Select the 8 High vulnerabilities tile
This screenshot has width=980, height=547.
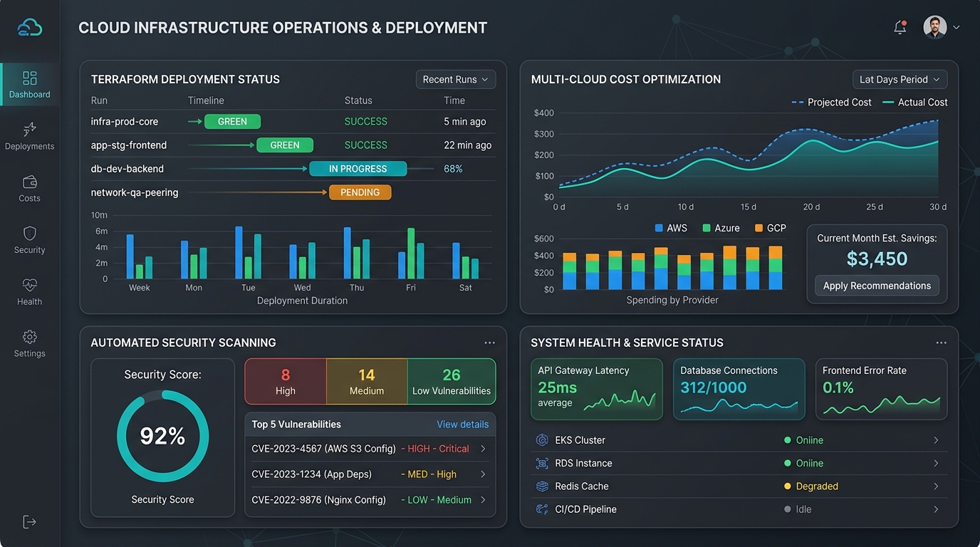[286, 382]
